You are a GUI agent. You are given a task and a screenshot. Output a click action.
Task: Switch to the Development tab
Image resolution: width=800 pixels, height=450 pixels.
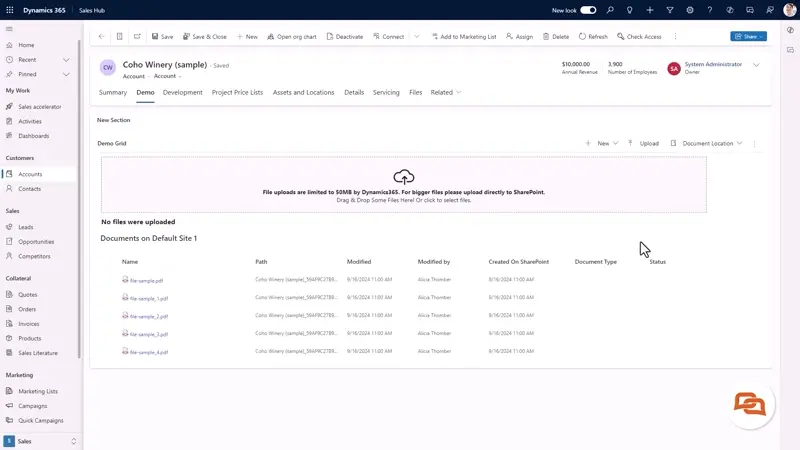tap(183, 92)
